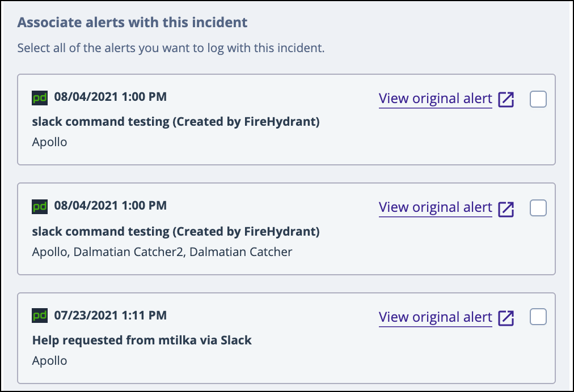Check the checkbox on the first alert card
This screenshot has width=574, height=392.
click(x=538, y=98)
